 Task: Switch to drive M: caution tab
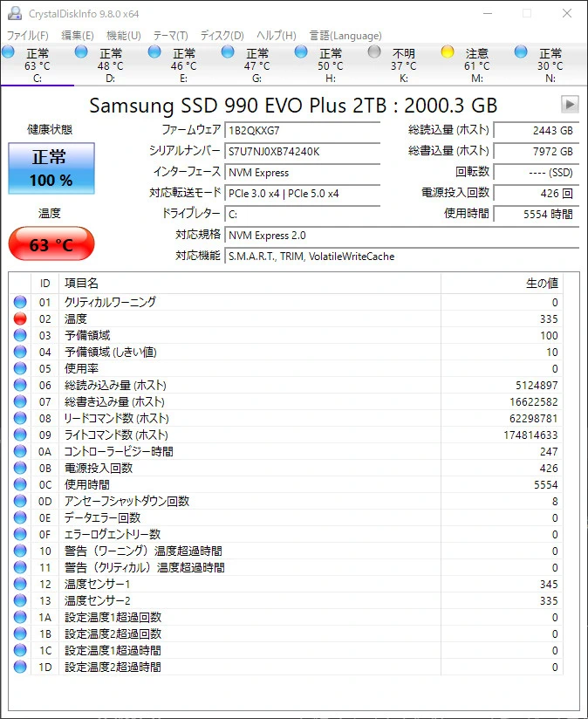pos(477,65)
